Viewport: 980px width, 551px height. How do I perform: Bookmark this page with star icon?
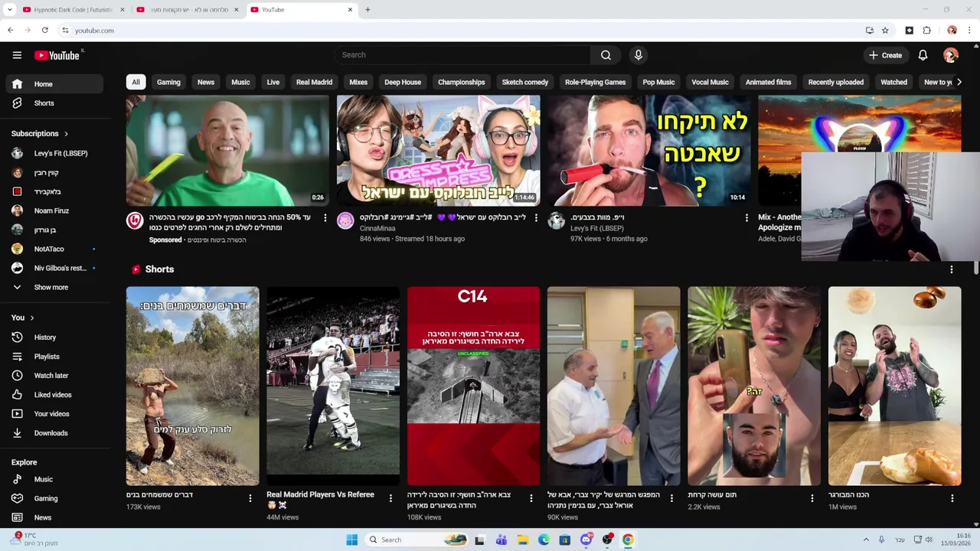[x=885, y=31]
